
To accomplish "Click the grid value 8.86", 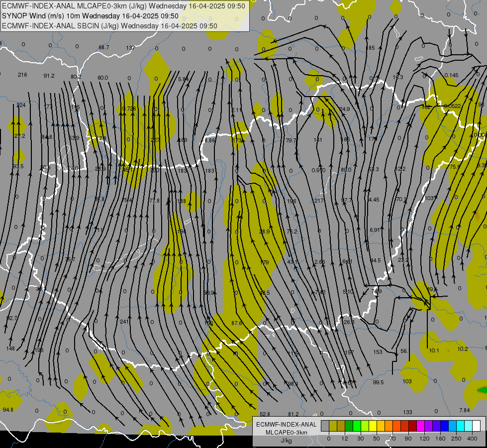I will [x=209, y=140].
